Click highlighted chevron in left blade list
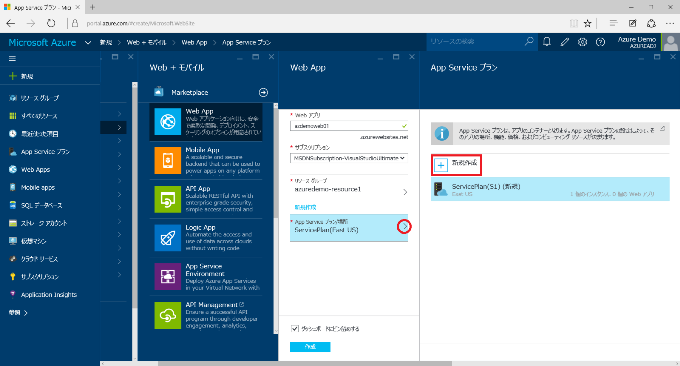 (119, 127)
